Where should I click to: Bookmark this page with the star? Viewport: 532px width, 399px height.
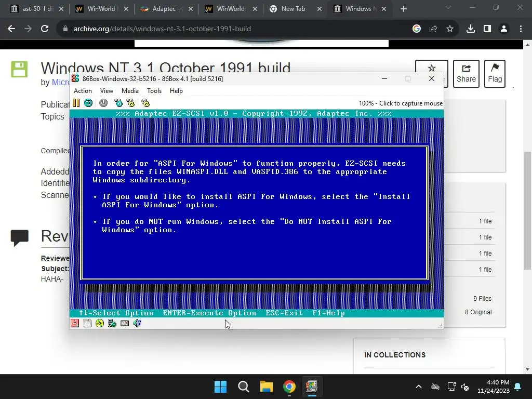coord(450,29)
